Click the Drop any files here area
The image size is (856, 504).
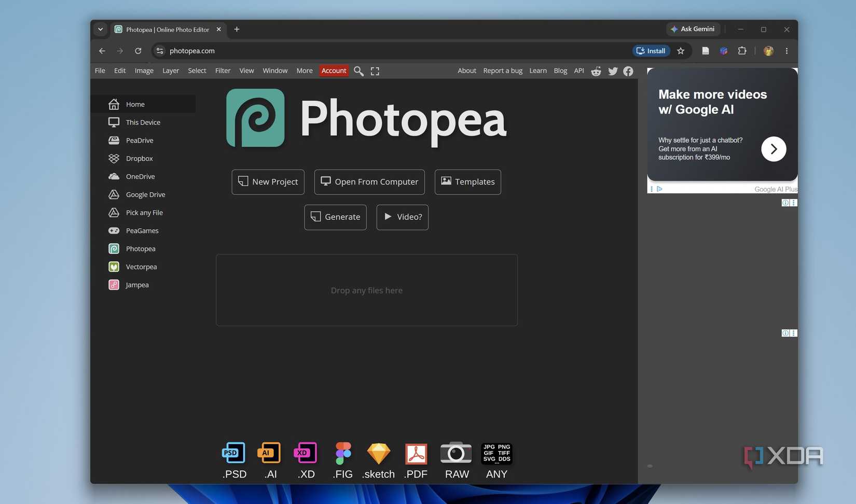click(367, 290)
